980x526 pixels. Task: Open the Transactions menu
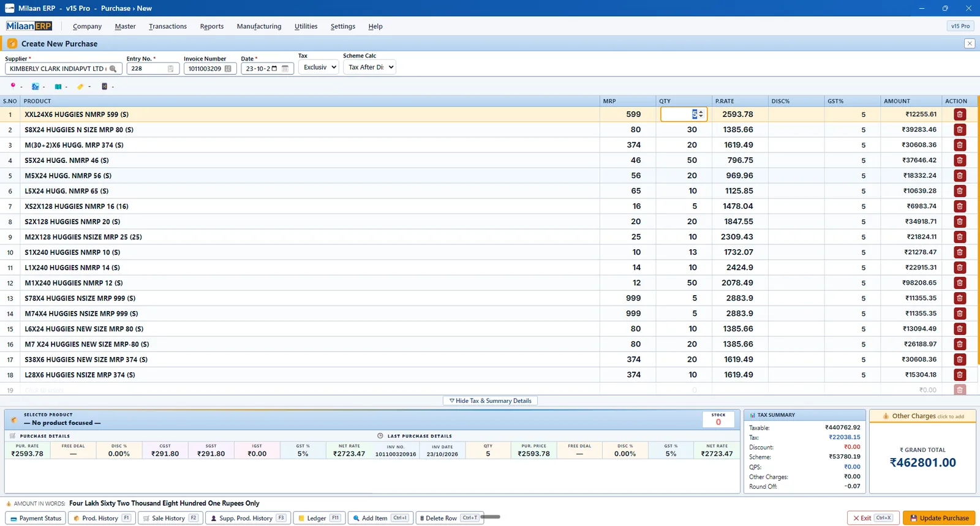point(168,26)
